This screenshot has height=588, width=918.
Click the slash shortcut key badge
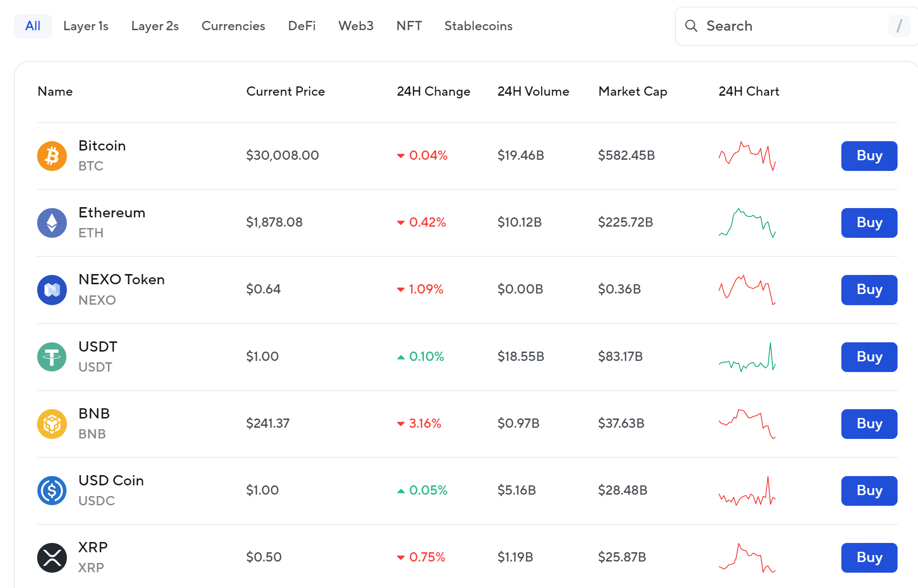(x=899, y=26)
